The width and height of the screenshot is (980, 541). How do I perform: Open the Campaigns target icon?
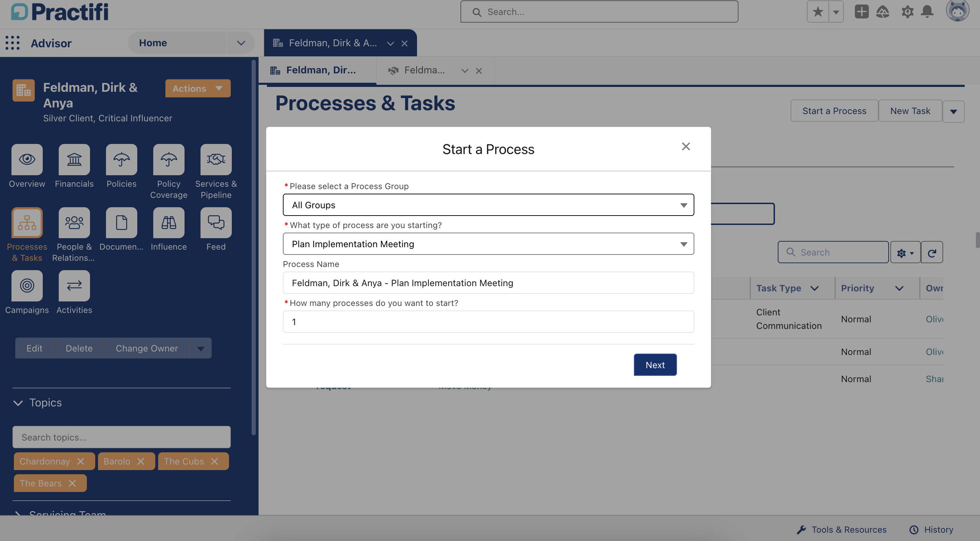pos(27,285)
